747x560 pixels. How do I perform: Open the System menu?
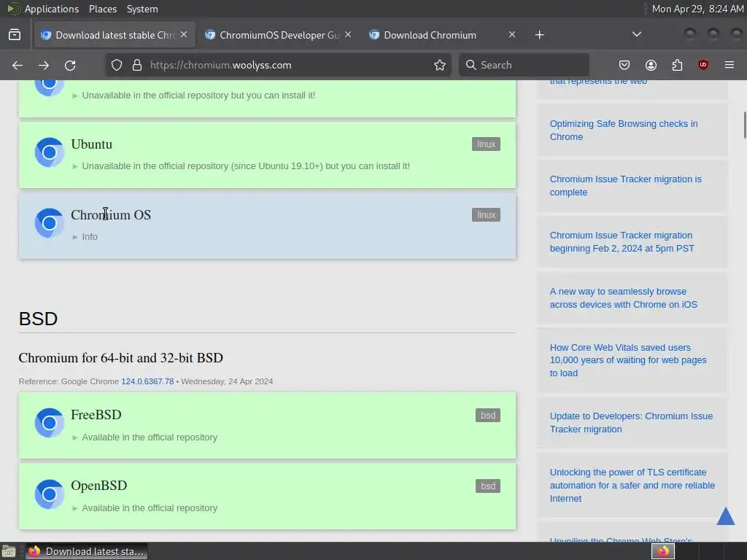(x=142, y=9)
